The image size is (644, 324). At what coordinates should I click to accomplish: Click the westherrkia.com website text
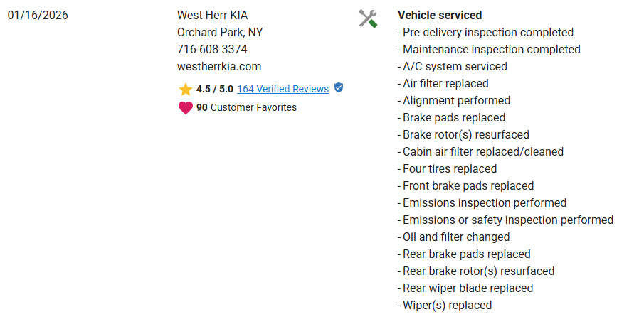tap(219, 66)
